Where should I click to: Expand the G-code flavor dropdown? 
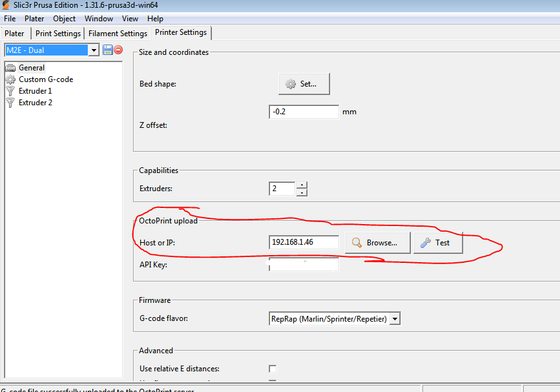point(395,318)
